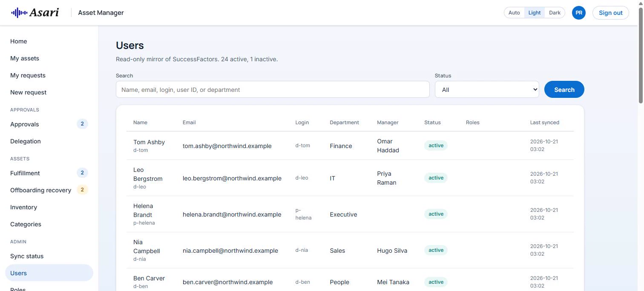This screenshot has height=291, width=644.
Task: Open the Status filter dropdown
Action: [487, 89]
